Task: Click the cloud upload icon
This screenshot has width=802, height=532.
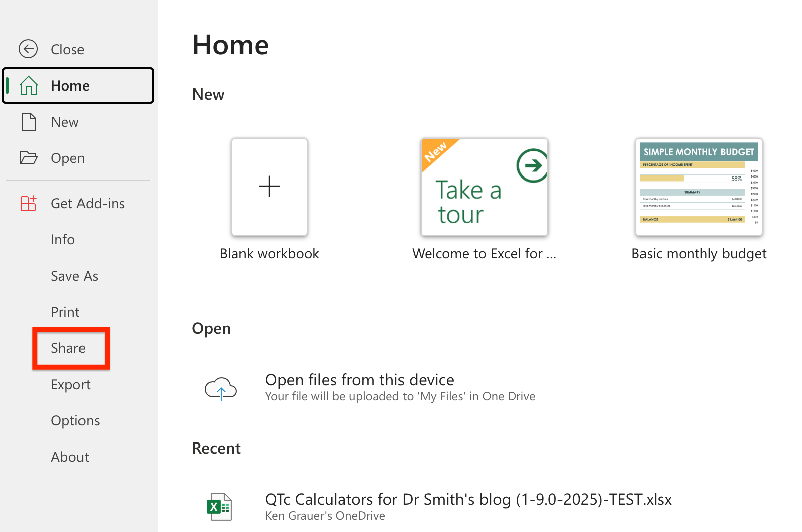Action: (x=221, y=388)
